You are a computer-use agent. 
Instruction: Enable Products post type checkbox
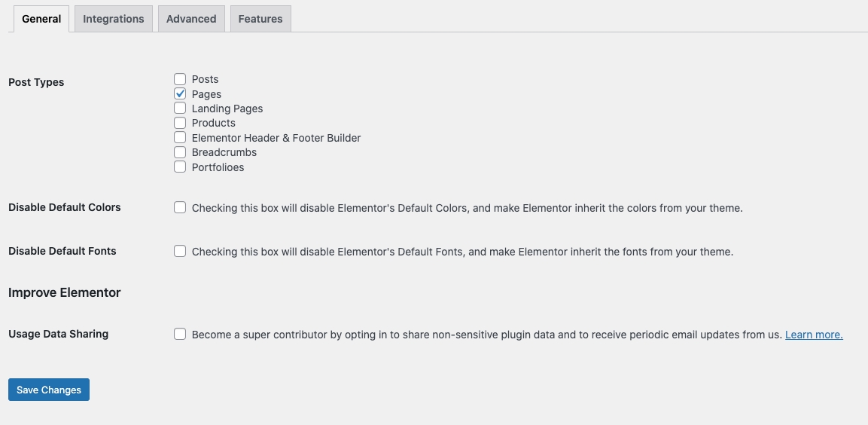180,123
